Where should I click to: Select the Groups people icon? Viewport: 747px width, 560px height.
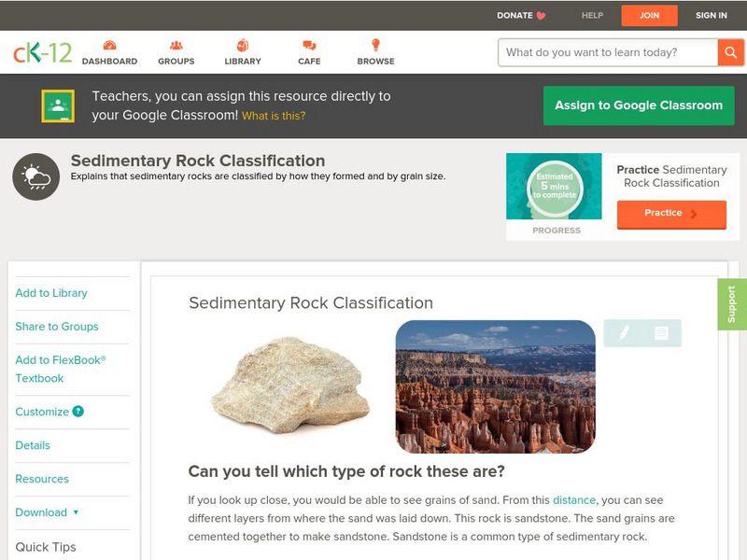tap(176, 44)
